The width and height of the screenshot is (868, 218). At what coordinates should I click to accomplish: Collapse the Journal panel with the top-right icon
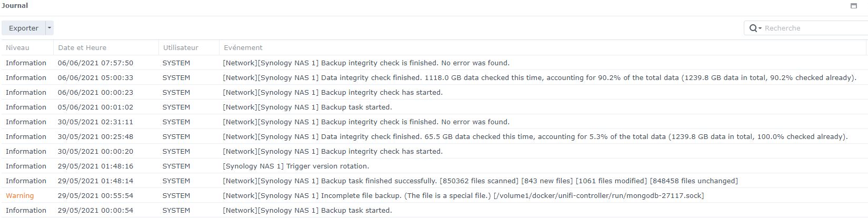point(854,6)
